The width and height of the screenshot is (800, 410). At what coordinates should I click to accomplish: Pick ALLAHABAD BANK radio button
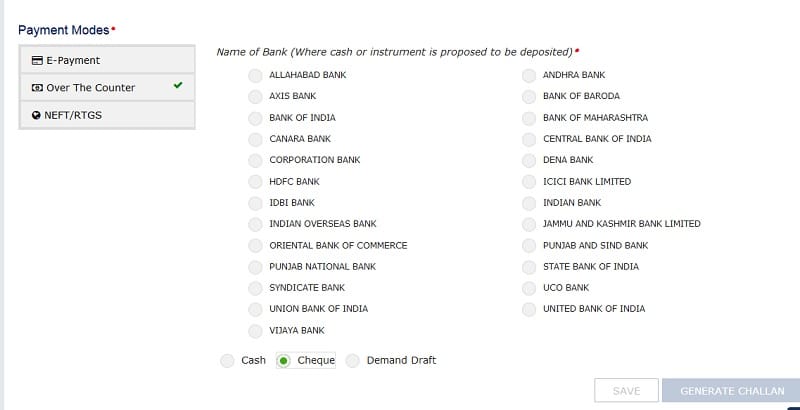[x=255, y=76]
